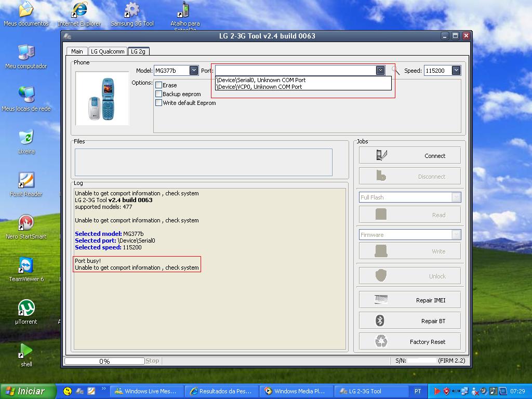Switch to Resultados da Pesquisa taskbar item
Viewport: 532px width, 399px height.
(222, 391)
